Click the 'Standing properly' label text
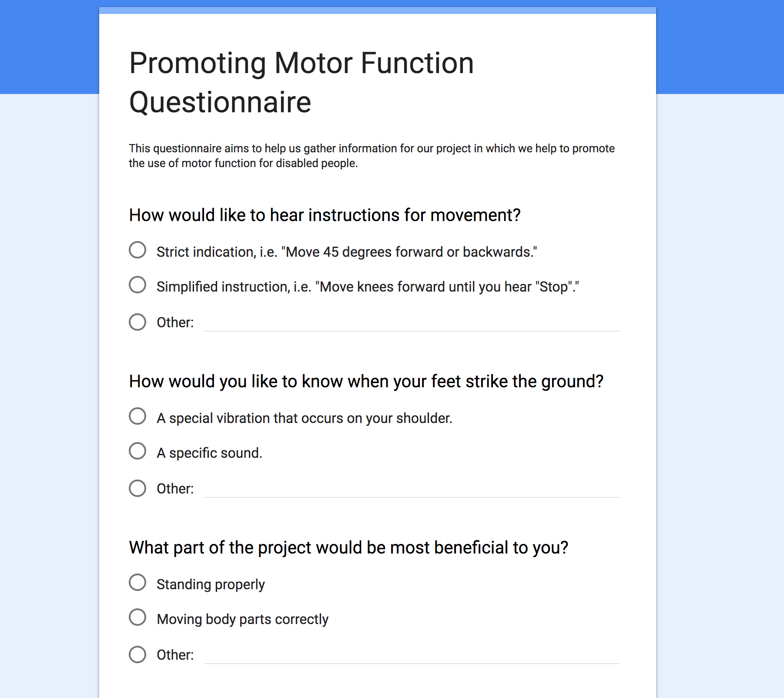Screen dimensions: 784x698 tap(211, 584)
